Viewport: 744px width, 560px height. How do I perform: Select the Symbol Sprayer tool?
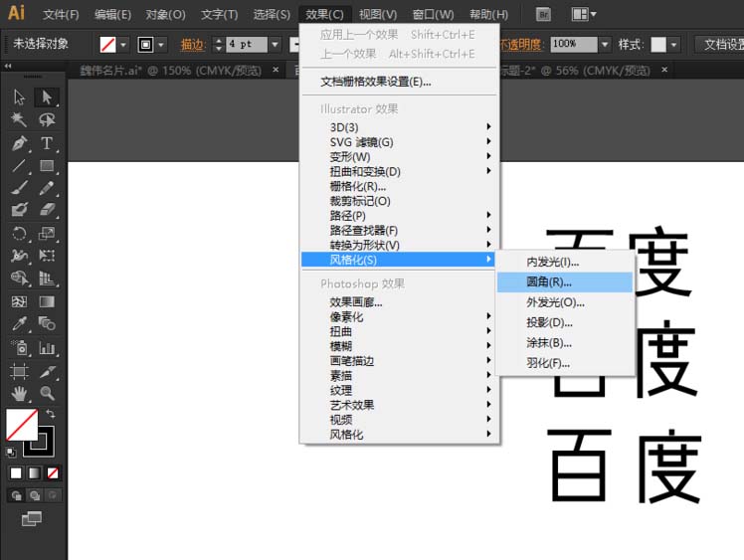tap(20, 348)
